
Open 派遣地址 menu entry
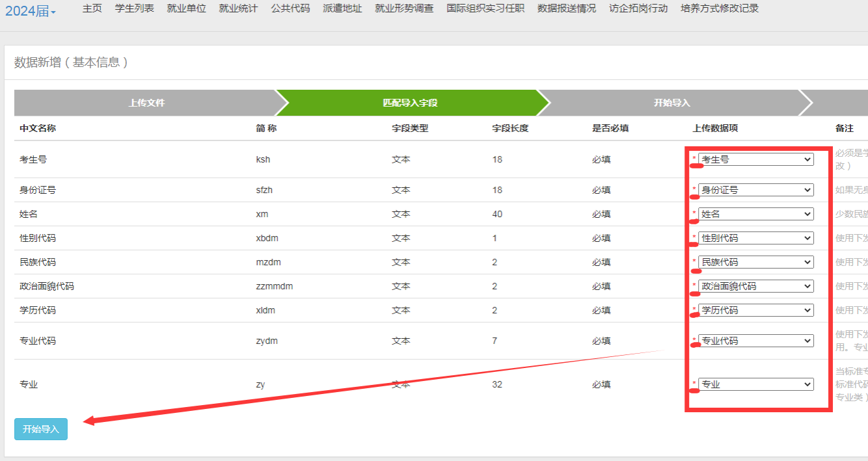coord(342,8)
